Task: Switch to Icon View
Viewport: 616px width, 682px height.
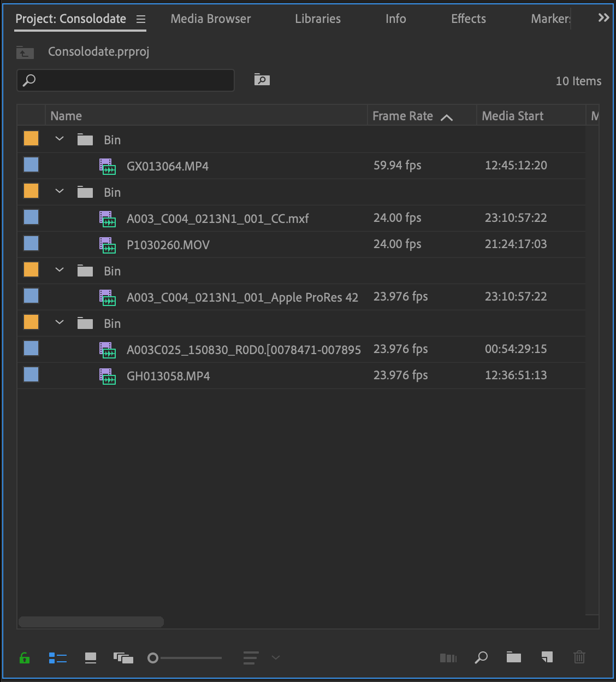Action: (x=91, y=658)
